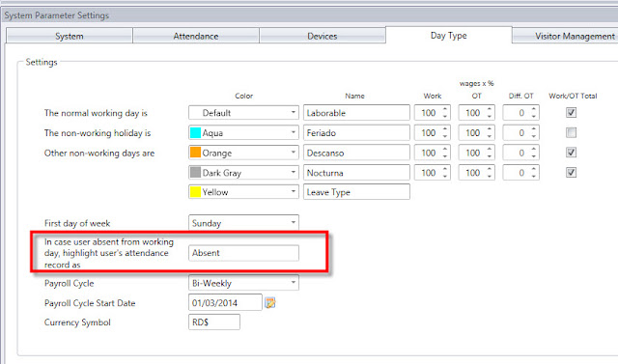Image resolution: width=618 pixels, height=364 pixels.
Task: Expand the Aqua color dropdown
Action: coord(293,132)
